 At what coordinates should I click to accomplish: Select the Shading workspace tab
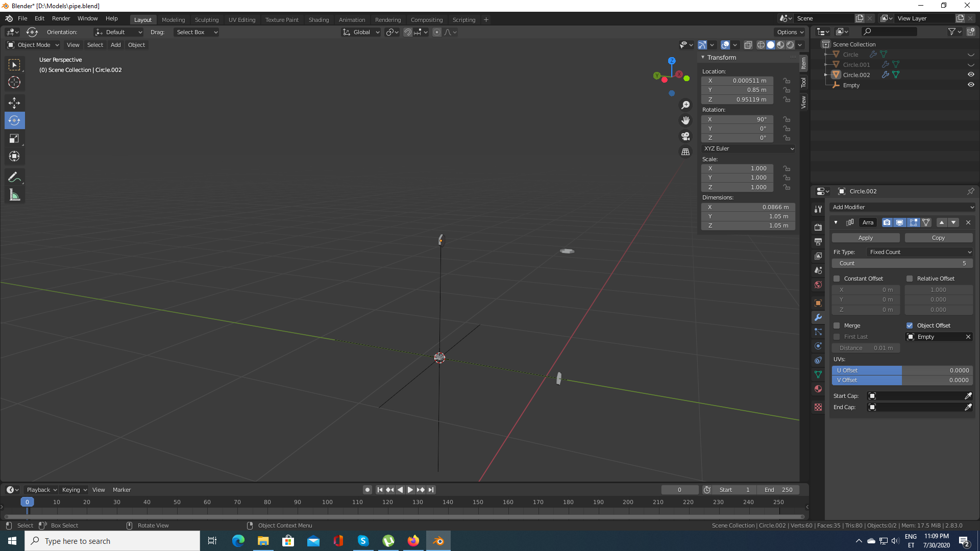[x=318, y=19]
